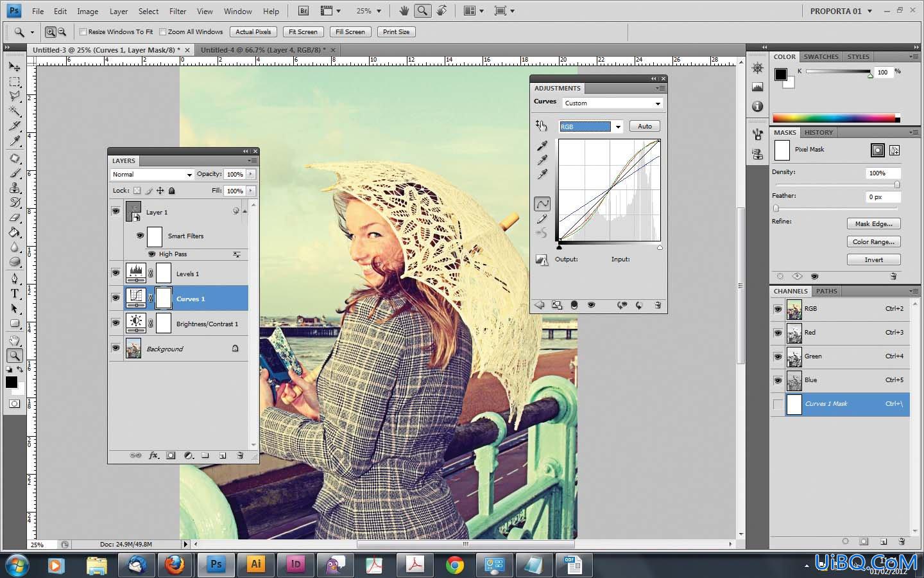Open the RGB channel dropdown in Curves
The image size is (924, 578).
pos(591,127)
